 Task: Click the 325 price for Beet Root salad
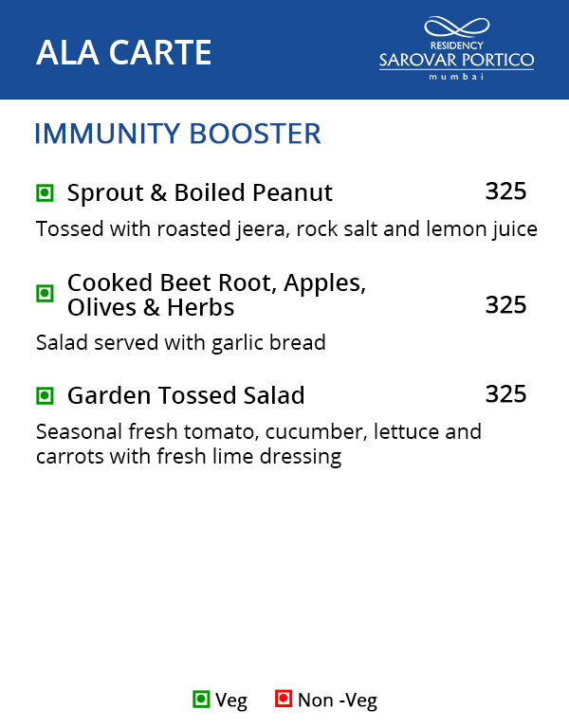(505, 305)
